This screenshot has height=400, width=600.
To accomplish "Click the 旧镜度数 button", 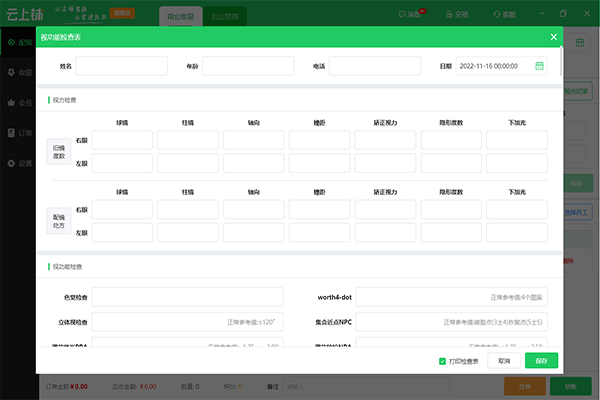I will 59,151.
